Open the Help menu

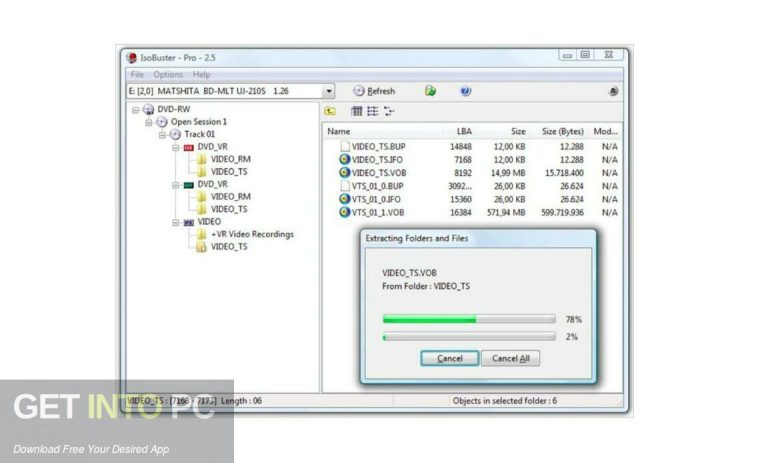(x=201, y=74)
